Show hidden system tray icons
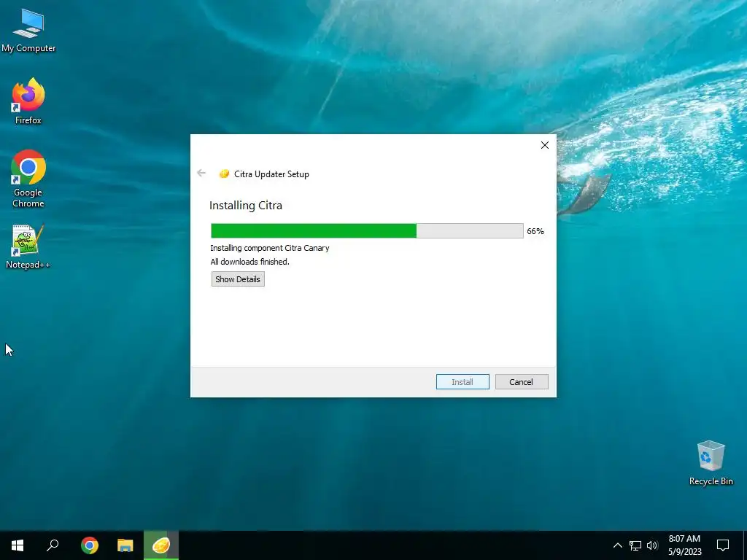This screenshot has height=560, width=747. click(617, 545)
